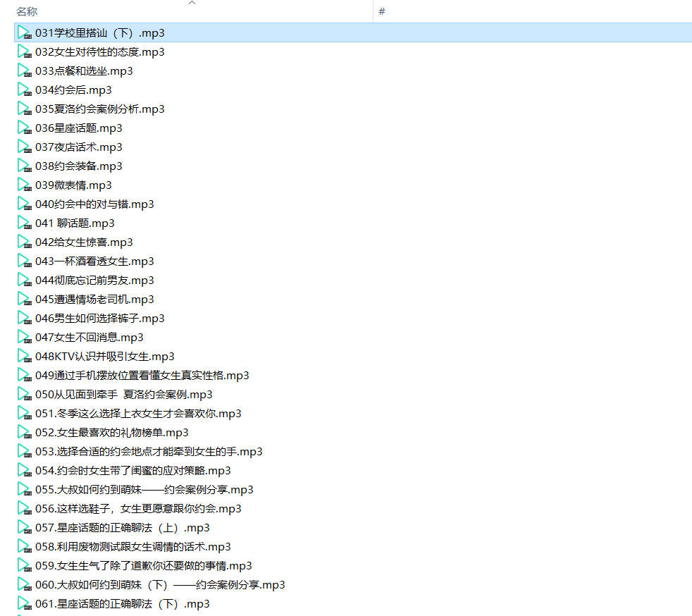Click the mp3 icon of 036星座话题

[24, 128]
